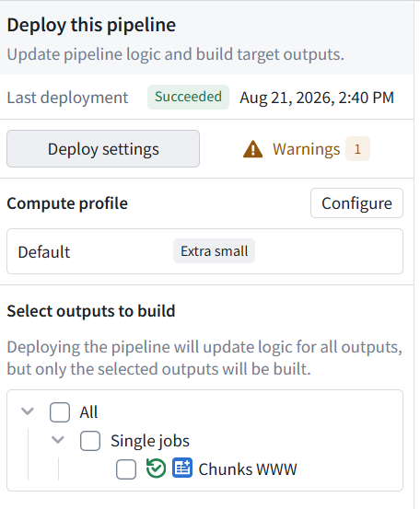The height and width of the screenshot is (509, 420).
Task: Collapse the Single jobs group chevron
Action: point(58,440)
